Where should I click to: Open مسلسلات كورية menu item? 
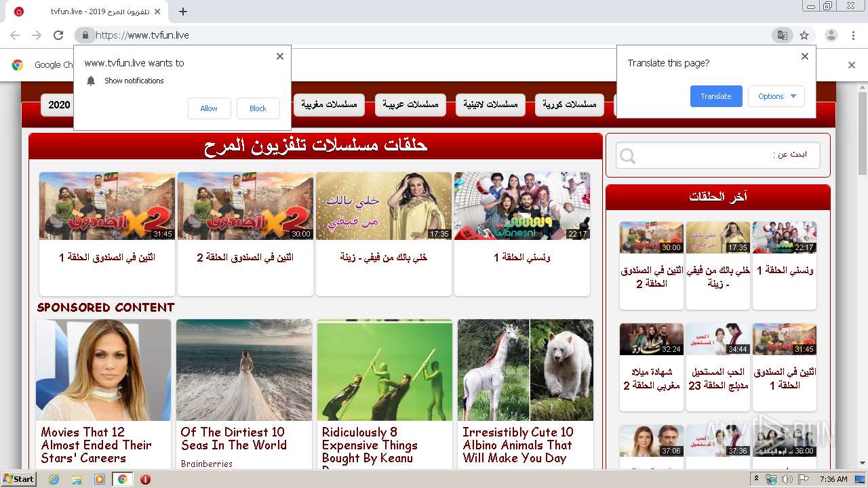click(570, 105)
